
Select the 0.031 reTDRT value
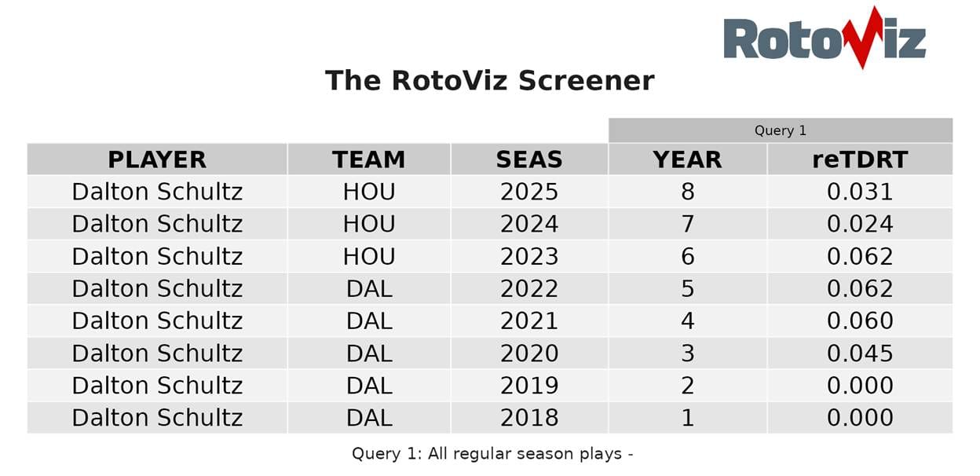click(860, 192)
